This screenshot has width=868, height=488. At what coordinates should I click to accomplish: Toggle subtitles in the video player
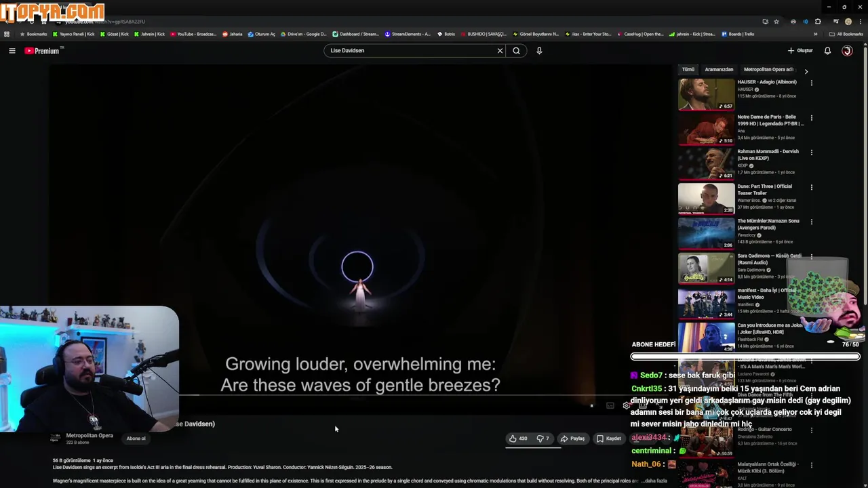[610, 405]
